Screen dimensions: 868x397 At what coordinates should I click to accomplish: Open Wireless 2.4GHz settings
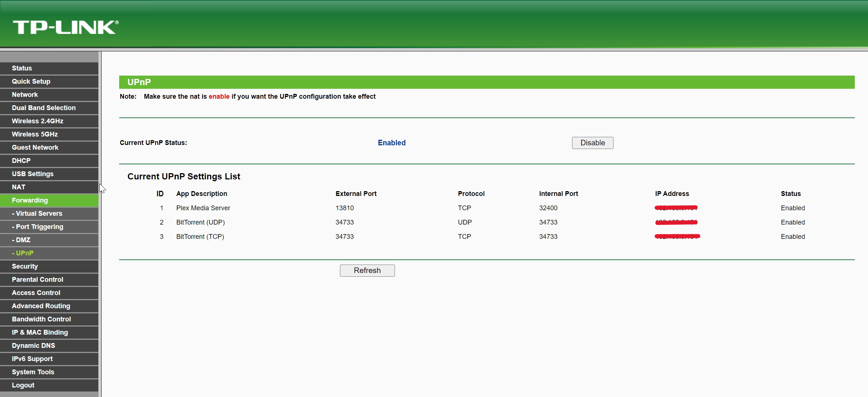click(x=49, y=121)
